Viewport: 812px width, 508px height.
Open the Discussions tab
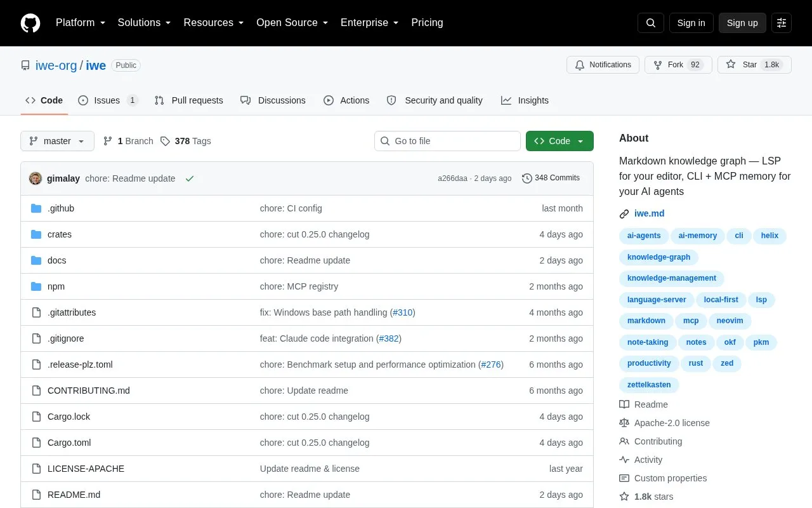click(273, 100)
